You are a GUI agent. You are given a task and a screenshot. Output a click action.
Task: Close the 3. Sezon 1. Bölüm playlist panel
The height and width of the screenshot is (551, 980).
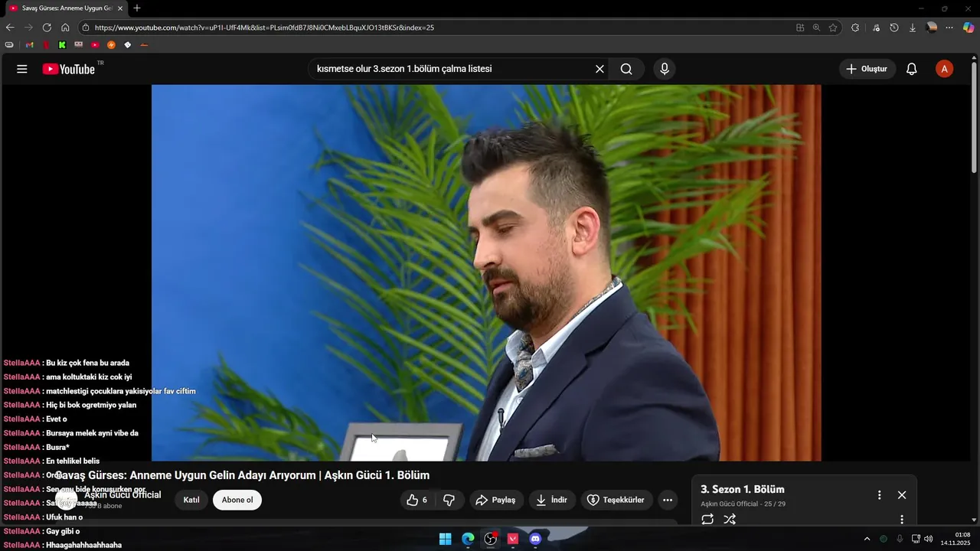[x=902, y=495]
